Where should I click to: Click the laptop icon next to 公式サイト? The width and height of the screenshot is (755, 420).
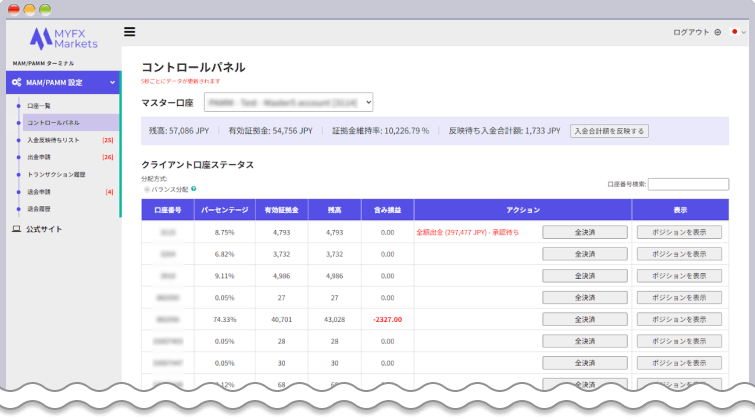[x=16, y=229]
